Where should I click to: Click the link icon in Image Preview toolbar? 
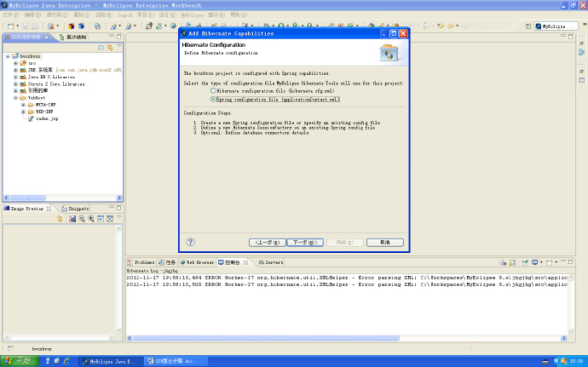tap(60, 219)
